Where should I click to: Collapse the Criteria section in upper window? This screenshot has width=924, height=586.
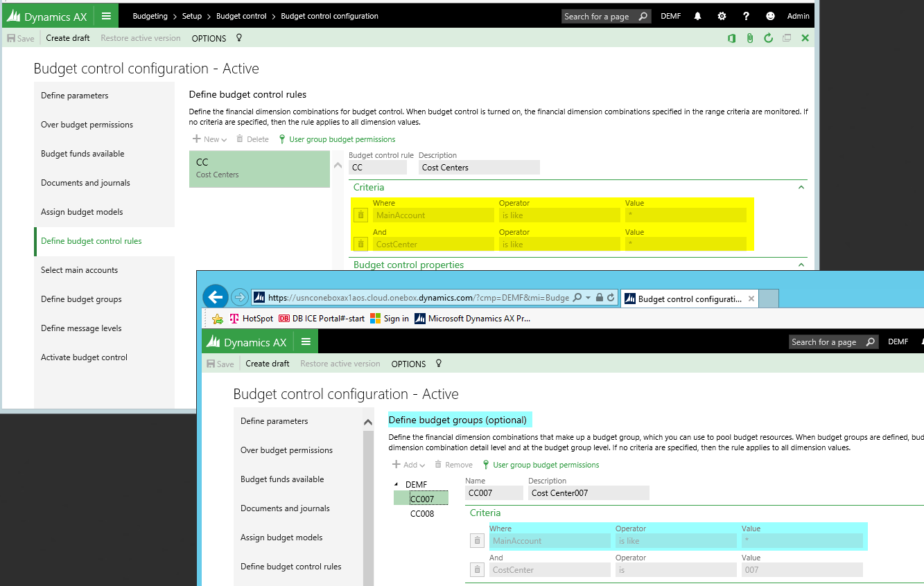pos(801,187)
